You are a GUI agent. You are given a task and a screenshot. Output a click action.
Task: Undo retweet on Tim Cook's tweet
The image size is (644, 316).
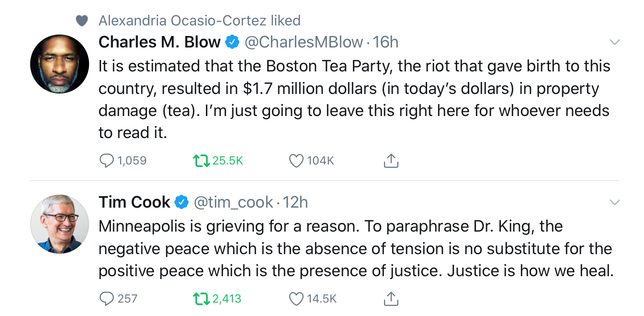coord(201,299)
